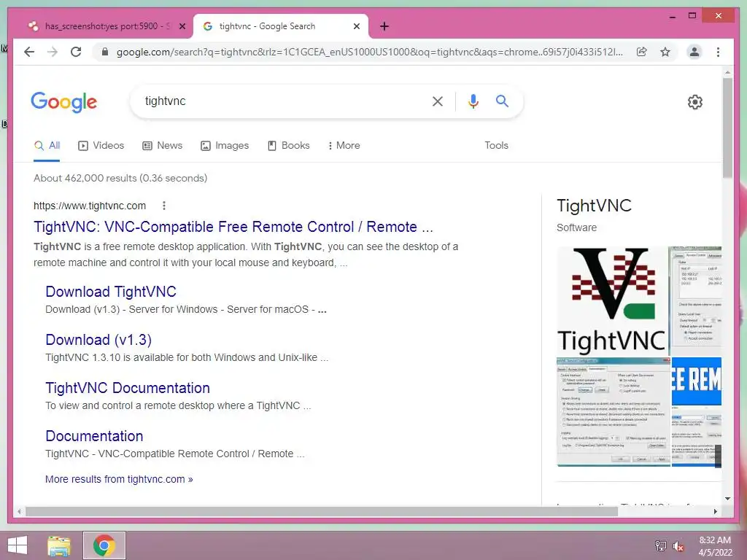Open a new browser tab
The image size is (747, 560).
[x=384, y=26]
